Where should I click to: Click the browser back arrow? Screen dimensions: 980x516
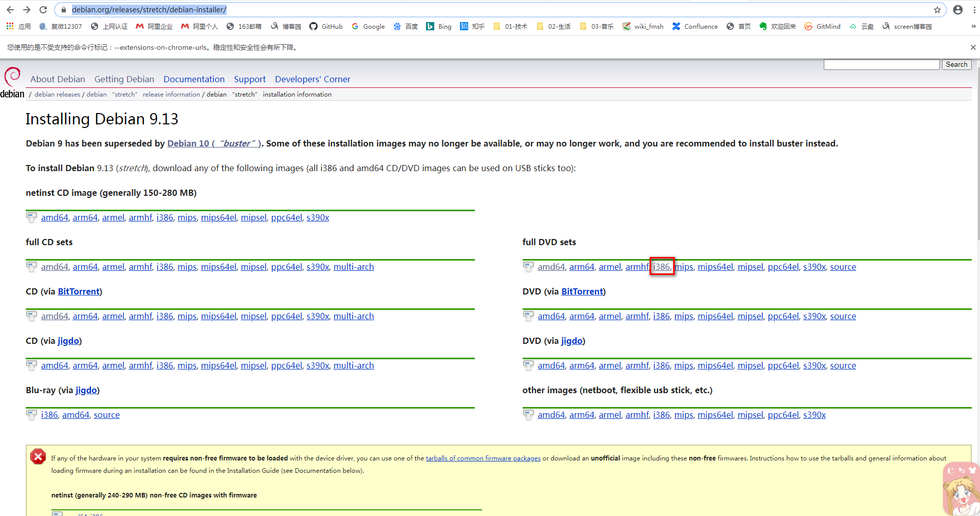pyautogui.click(x=10, y=10)
